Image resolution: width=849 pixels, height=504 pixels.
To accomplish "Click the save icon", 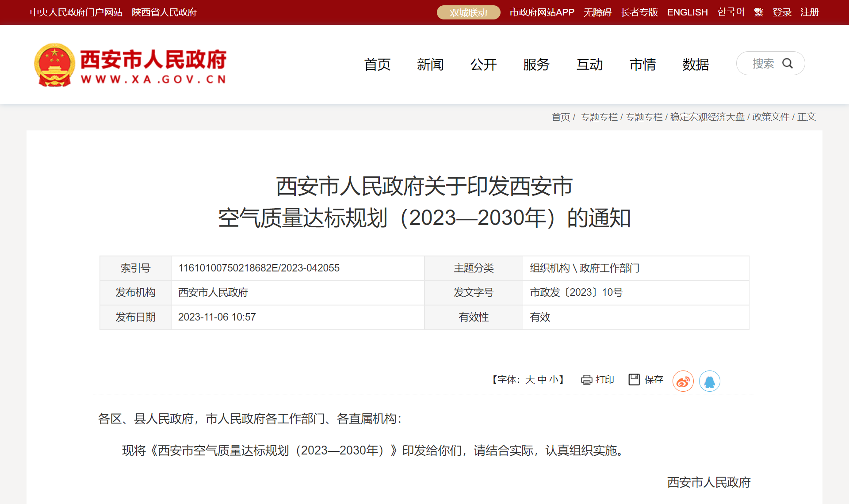I will [634, 379].
